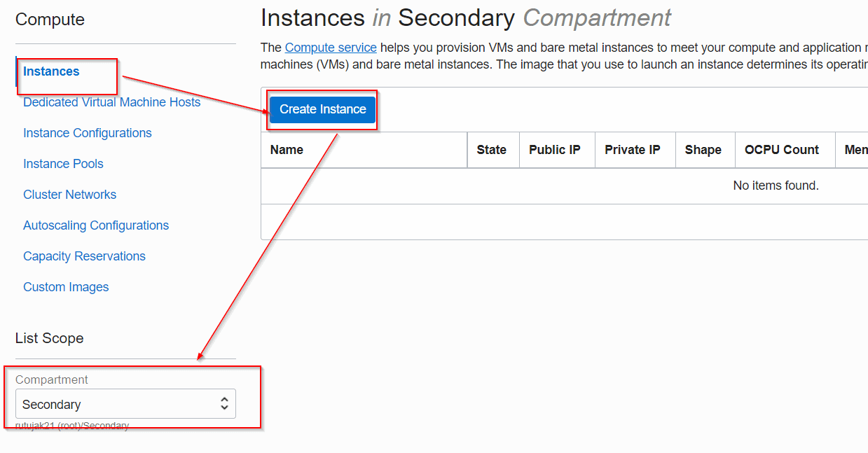Open the Instances sidebar link
The image size is (868, 453).
coord(51,71)
